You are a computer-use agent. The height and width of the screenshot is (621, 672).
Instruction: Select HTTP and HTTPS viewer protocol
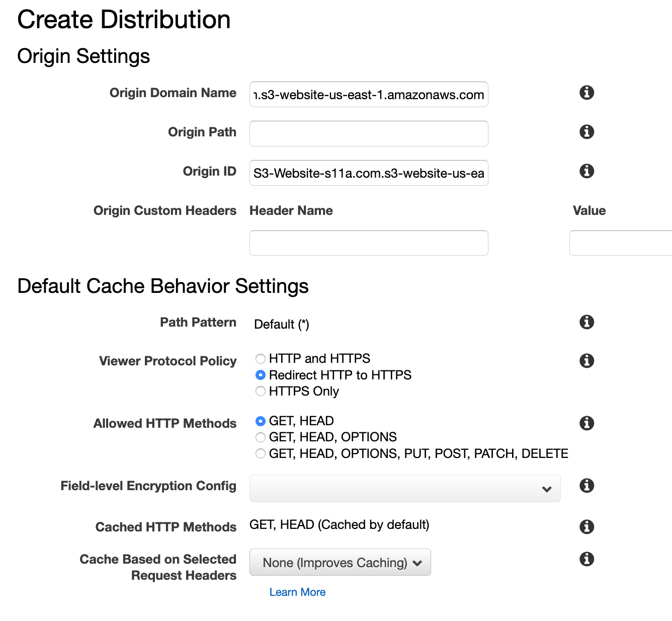pos(261,359)
